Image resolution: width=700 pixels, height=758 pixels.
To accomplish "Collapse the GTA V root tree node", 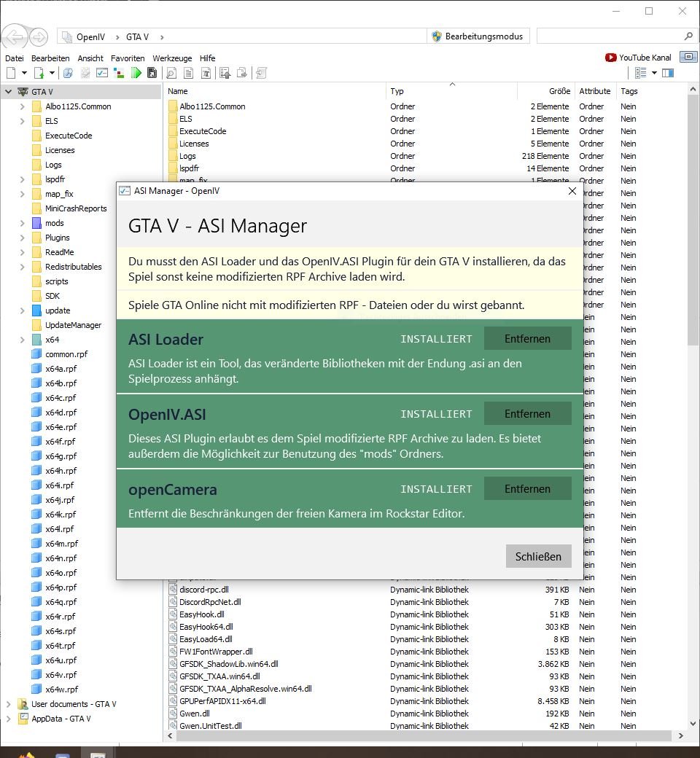I will (9, 92).
